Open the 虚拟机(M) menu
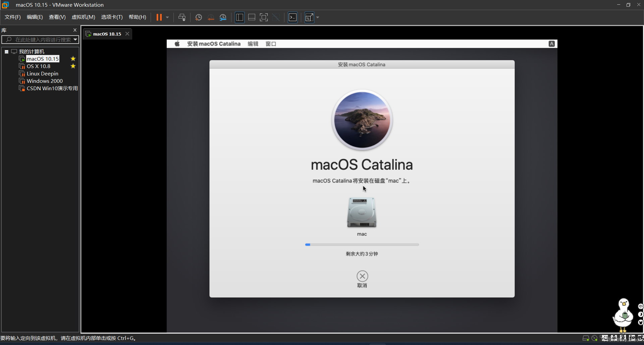This screenshot has width=644, height=345. [x=84, y=17]
